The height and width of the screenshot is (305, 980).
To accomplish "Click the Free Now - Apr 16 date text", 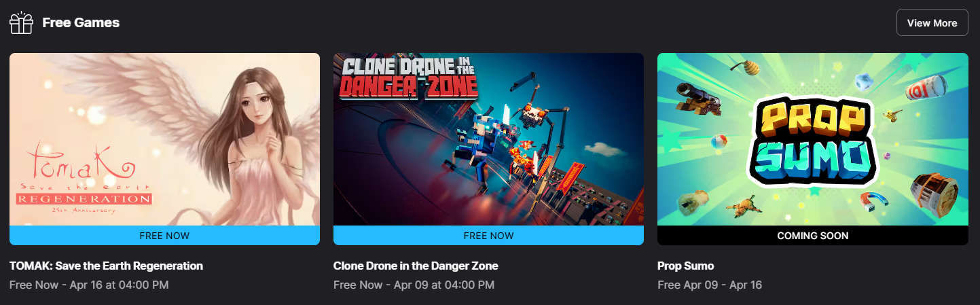I will (x=89, y=285).
